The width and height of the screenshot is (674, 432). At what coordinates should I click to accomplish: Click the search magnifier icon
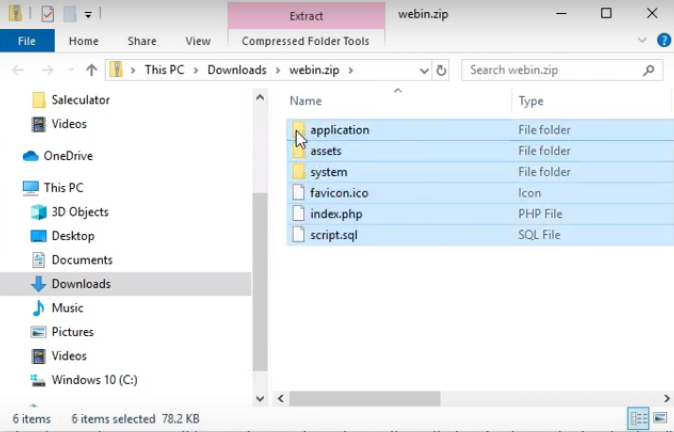(649, 70)
